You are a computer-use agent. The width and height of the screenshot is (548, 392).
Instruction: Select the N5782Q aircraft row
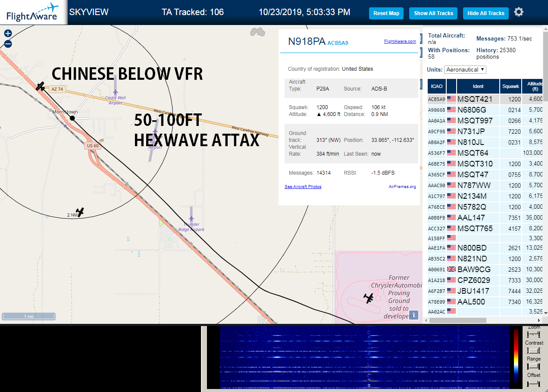coord(485,207)
